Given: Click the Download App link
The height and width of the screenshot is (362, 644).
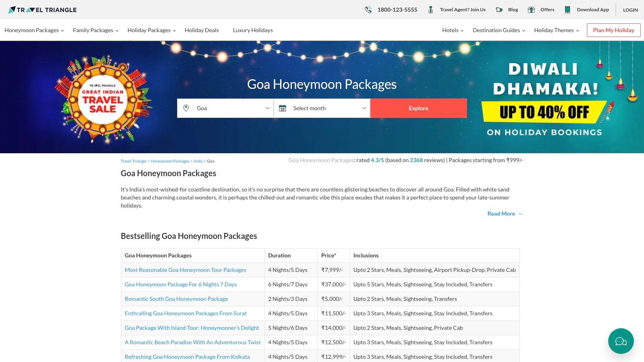Looking at the screenshot, I should click(x=593, y=10).
